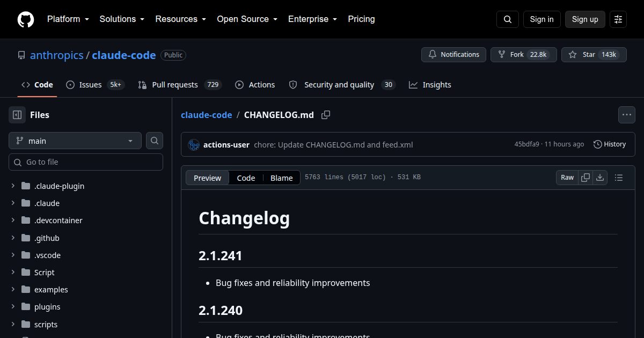Expand the Open Source menu

coord(247,19)
